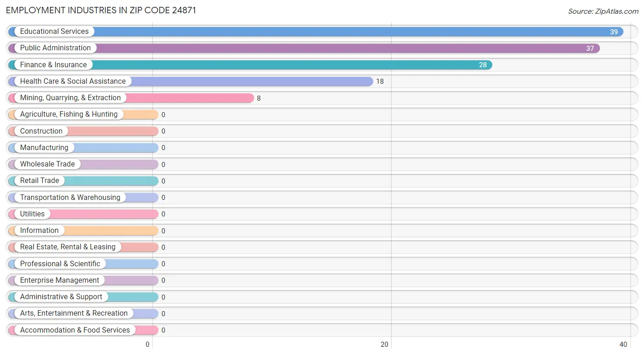This screenshot has width=644, height=355.
Task: Select the Utilities label
Action: [33, 214]
